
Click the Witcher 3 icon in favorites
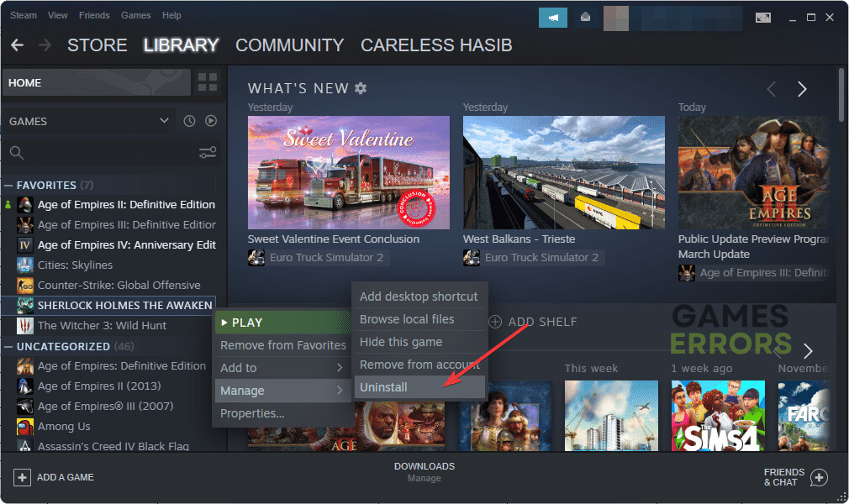pyautogui.click(x=25, y=326)
